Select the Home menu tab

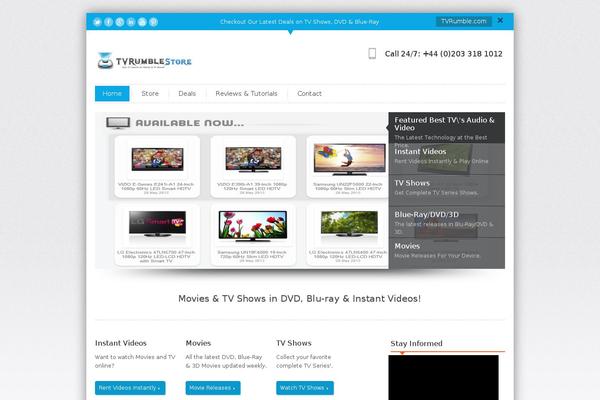(112, 93)
